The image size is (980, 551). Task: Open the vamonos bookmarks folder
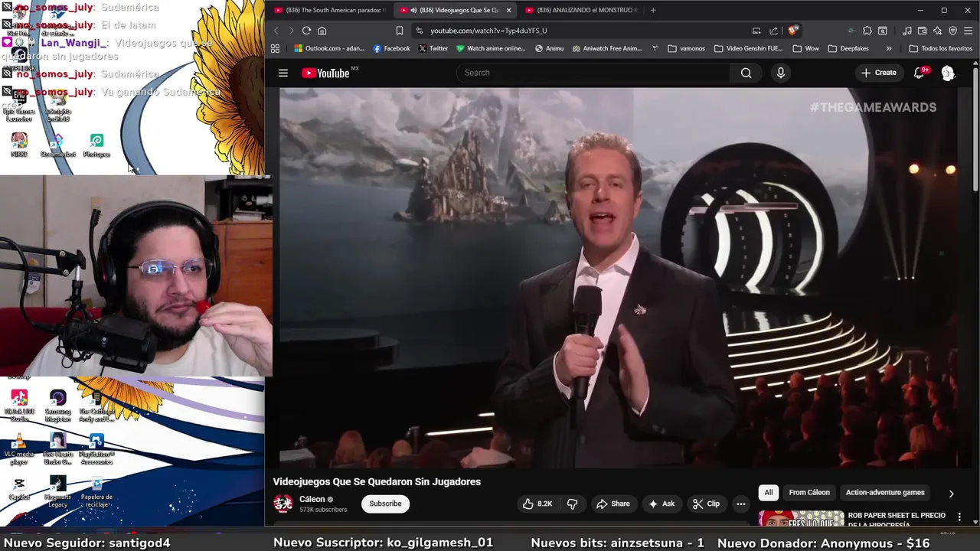click(686, 48)
